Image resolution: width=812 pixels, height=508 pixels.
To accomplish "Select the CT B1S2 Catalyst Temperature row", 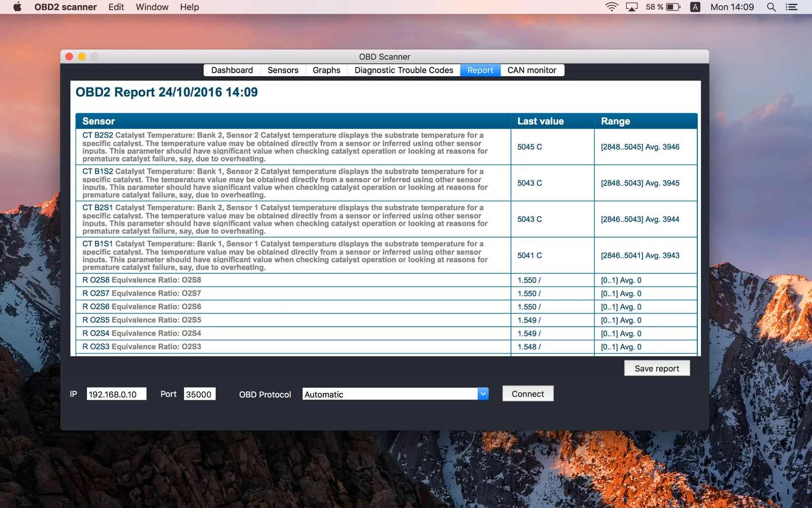I will [x=386, y=183].
